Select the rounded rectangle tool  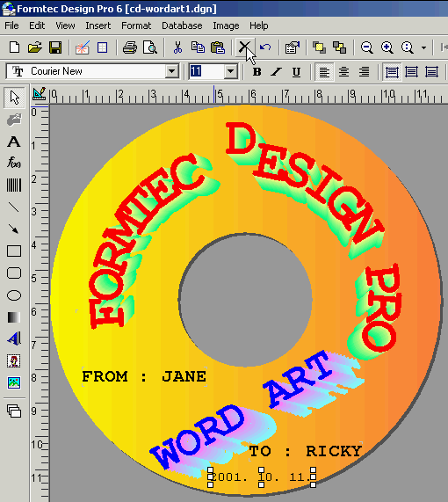pos(14,273)
